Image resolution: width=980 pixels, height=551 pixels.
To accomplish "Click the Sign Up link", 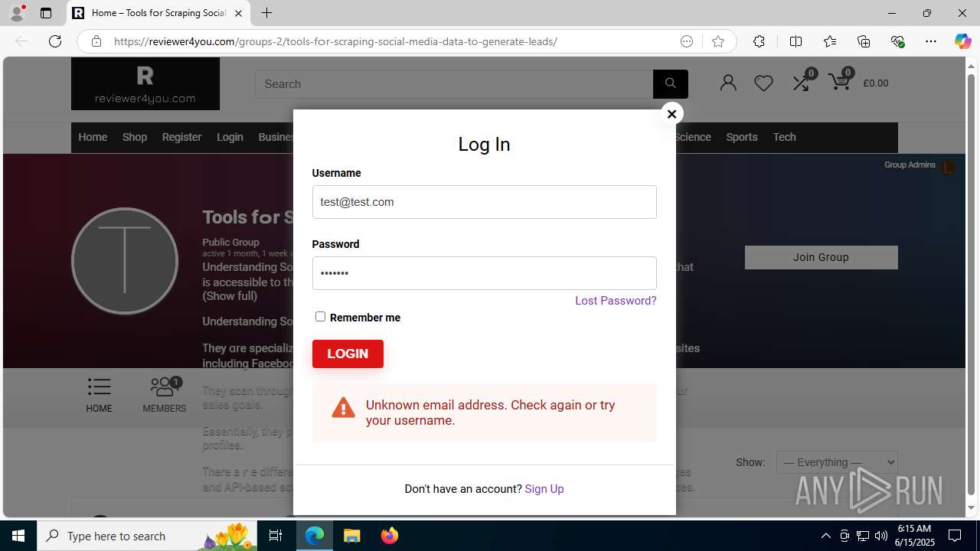I will pyautogui.click(x=544, y=489).
